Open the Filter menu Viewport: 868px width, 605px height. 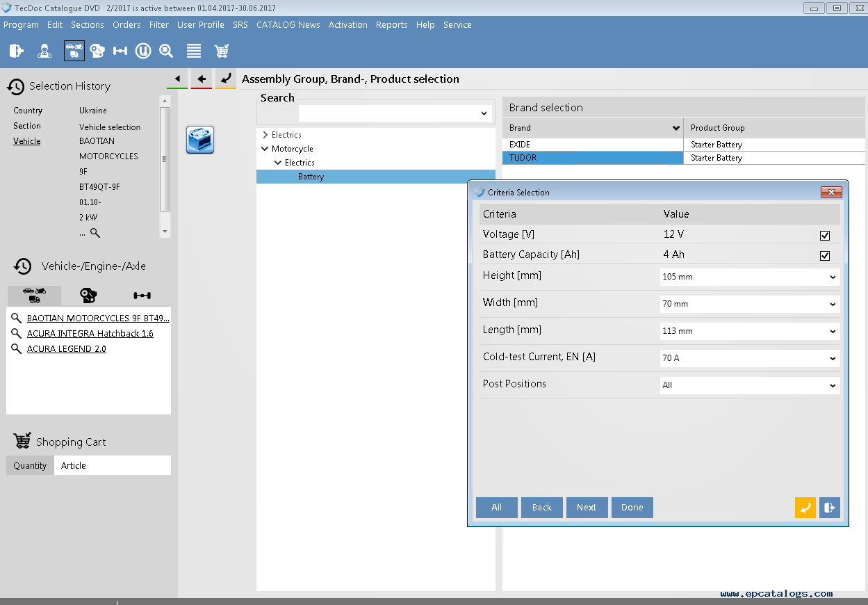(x=158, y=24)
